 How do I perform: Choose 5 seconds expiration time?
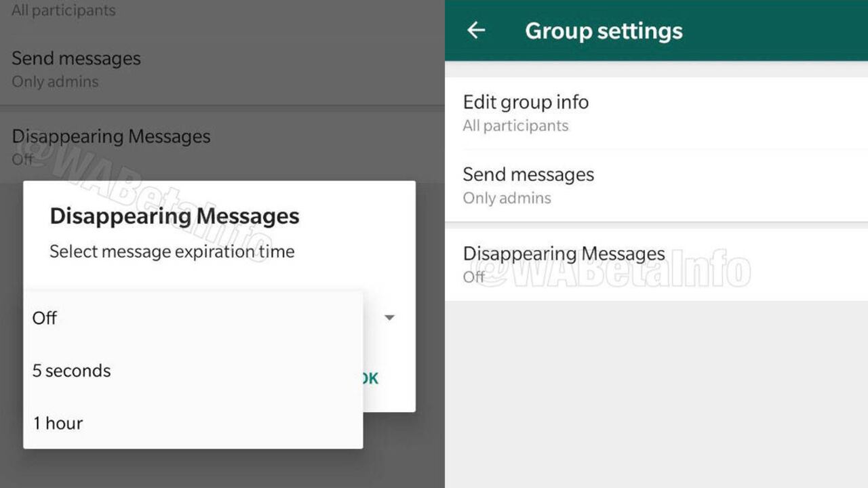tap(72, 371)
